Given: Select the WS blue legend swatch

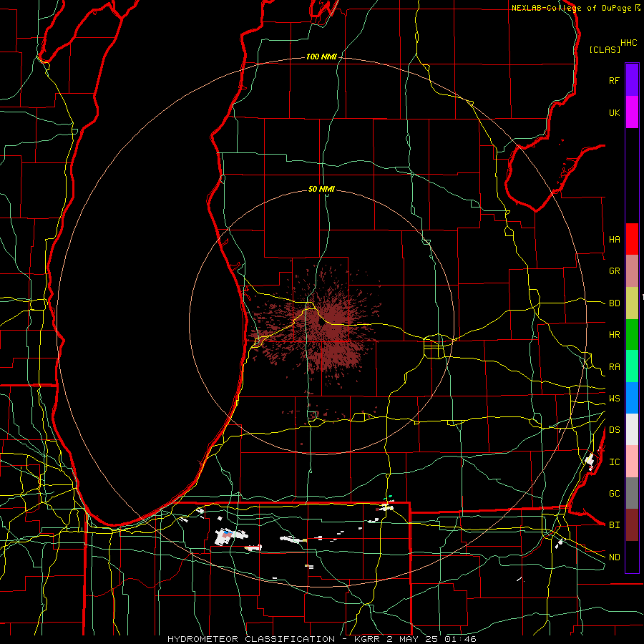Looking at the screenshot, I should point(632,398).
